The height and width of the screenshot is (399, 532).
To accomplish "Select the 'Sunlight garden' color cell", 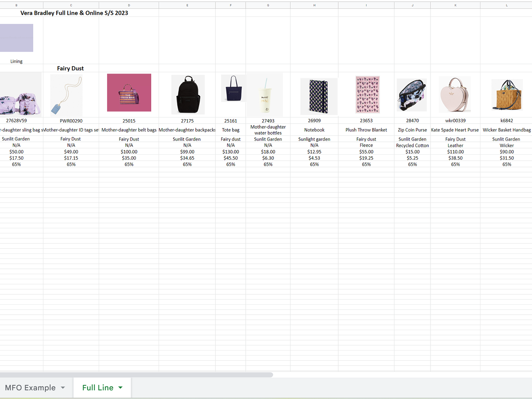I will click(314, 139).
